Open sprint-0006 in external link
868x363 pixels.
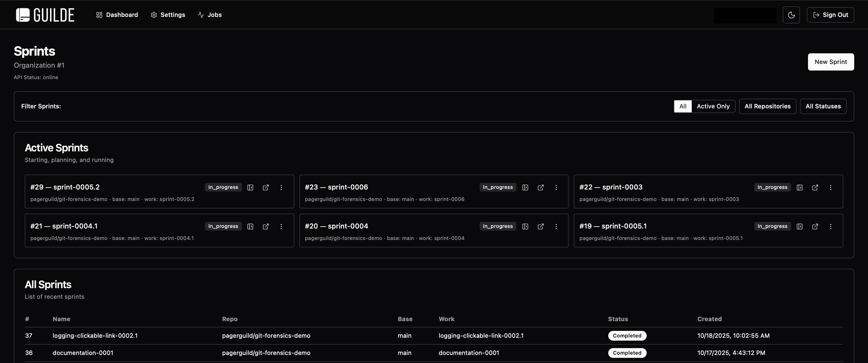(540, 188)
